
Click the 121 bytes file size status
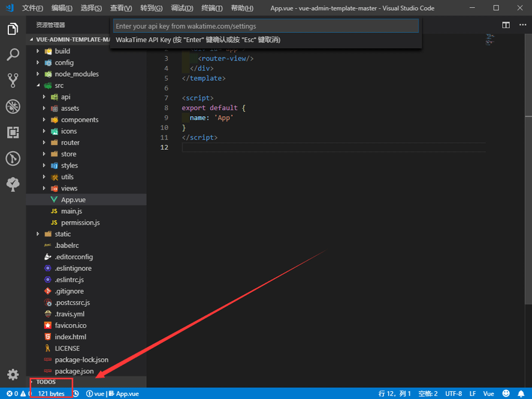[52, 394]
